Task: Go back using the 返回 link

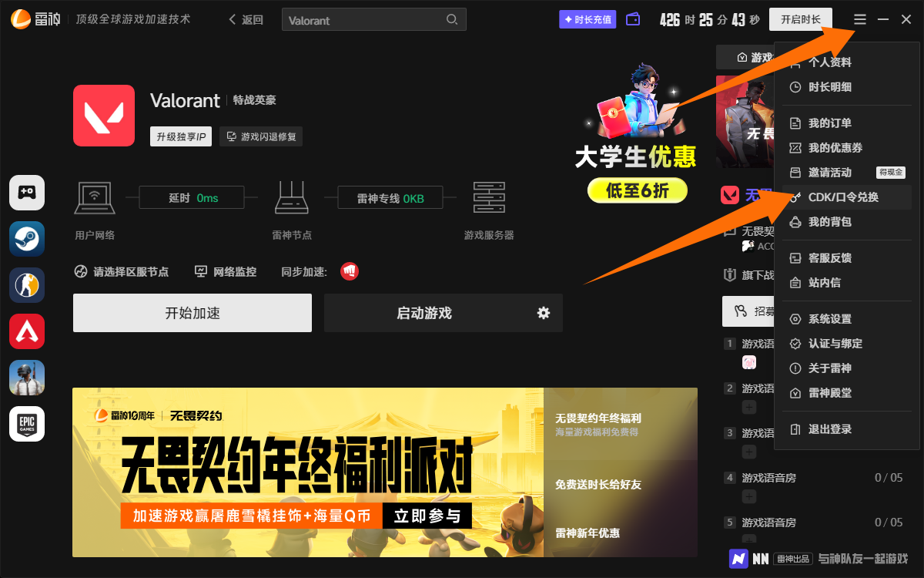Action: (246, 20)
